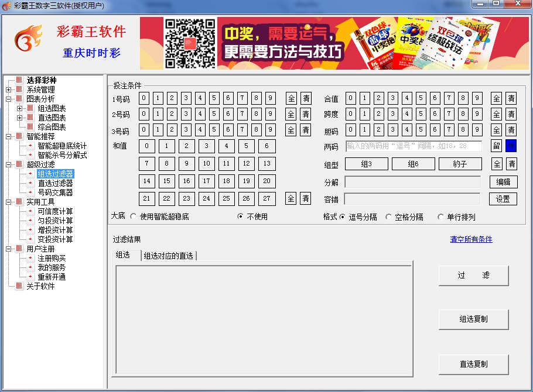
Task: Open 直选过滤器 in the sidebar tree
Action: (55, 183)
